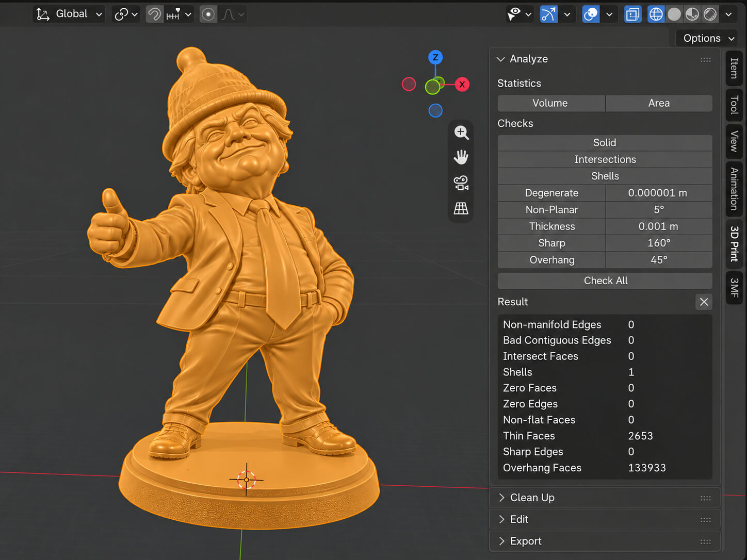747x560 pixels.
Task: Run the Solid check
Action: (605, 143)
